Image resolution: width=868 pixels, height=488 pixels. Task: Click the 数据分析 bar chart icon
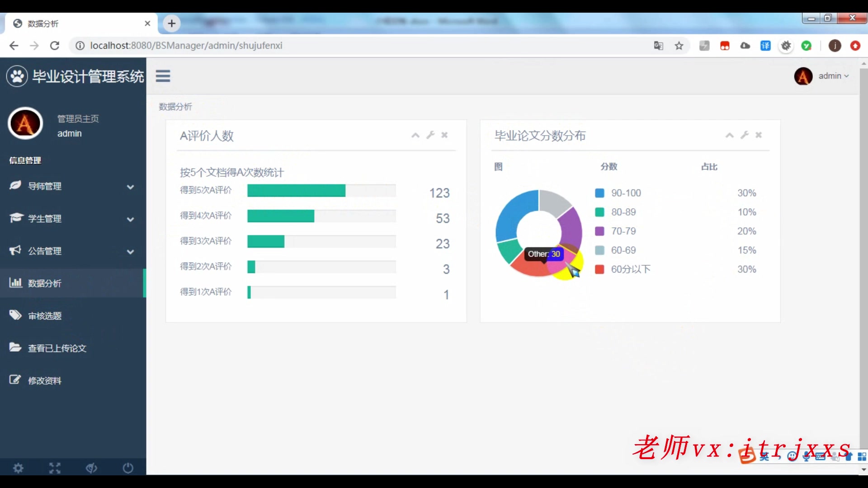[x=15, y=283]
